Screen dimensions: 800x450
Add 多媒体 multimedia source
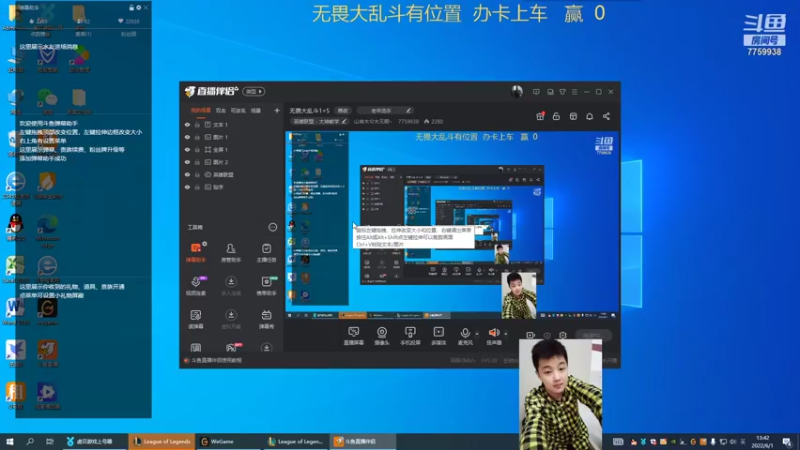(x=438, y=336)
